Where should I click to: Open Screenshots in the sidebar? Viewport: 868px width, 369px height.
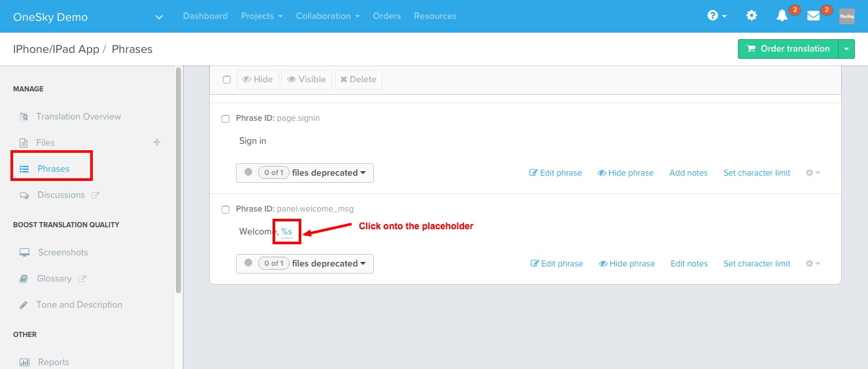[x=63, y=252]
